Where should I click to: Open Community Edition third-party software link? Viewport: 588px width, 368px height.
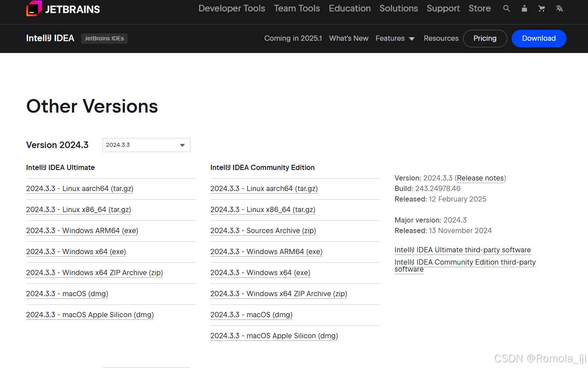465,265
